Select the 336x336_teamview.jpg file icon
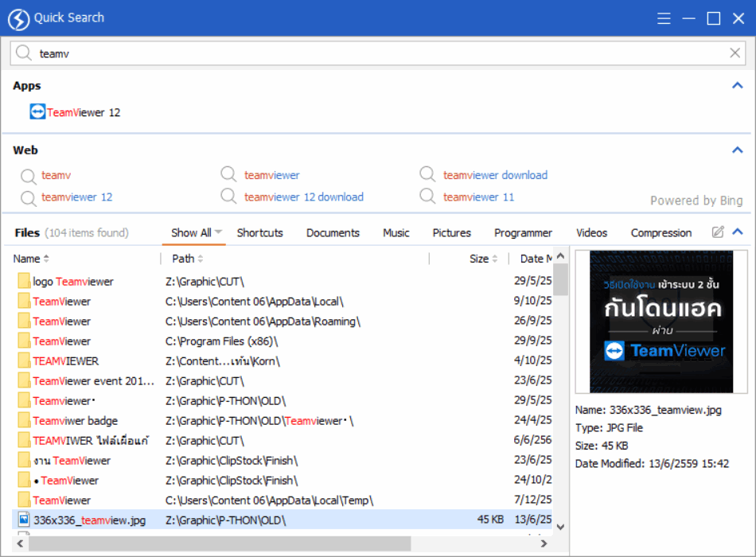This screenshot has width=756, height=557. pos(24,520)
